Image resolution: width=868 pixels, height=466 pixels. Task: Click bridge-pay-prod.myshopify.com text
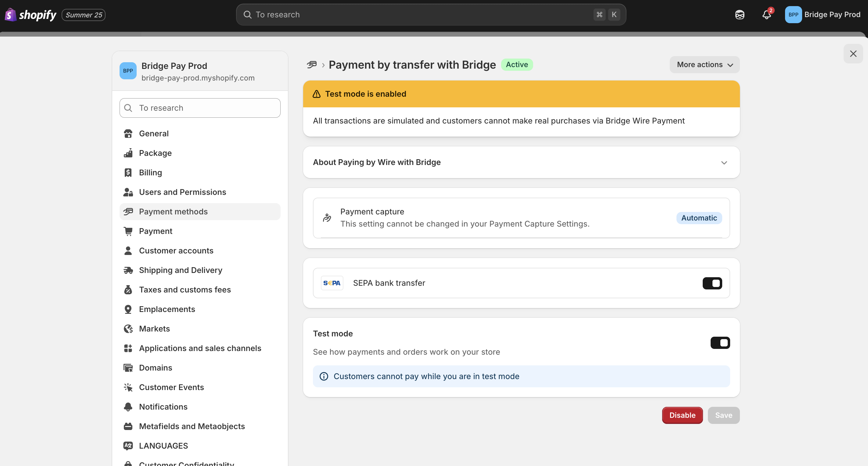click(198, 78)
